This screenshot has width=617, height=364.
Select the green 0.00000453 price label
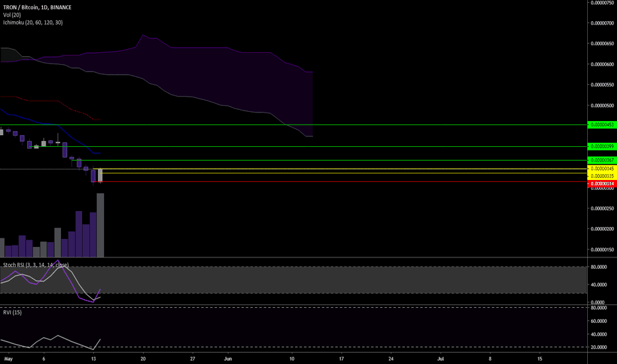tap(602, 124)
